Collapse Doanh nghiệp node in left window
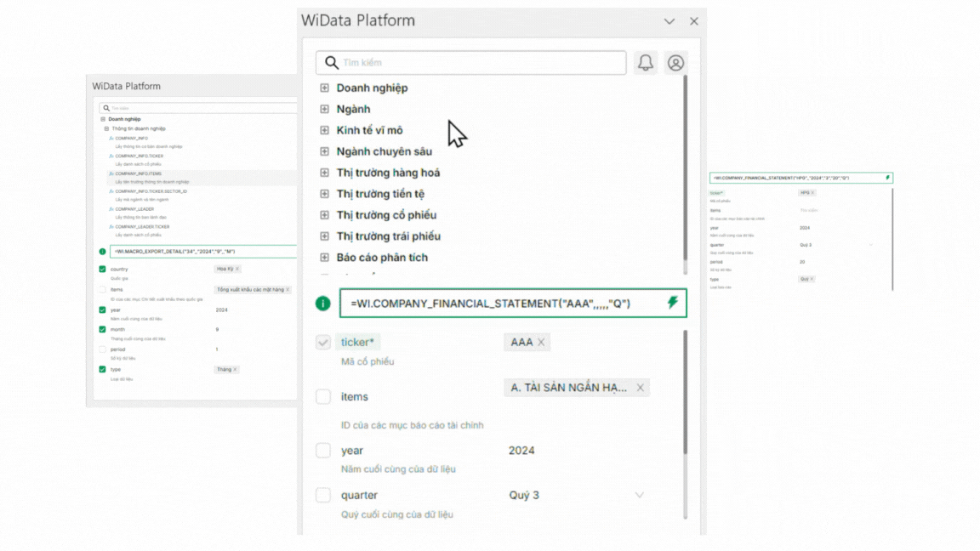980x551 pixels. (x=103, y=119)
